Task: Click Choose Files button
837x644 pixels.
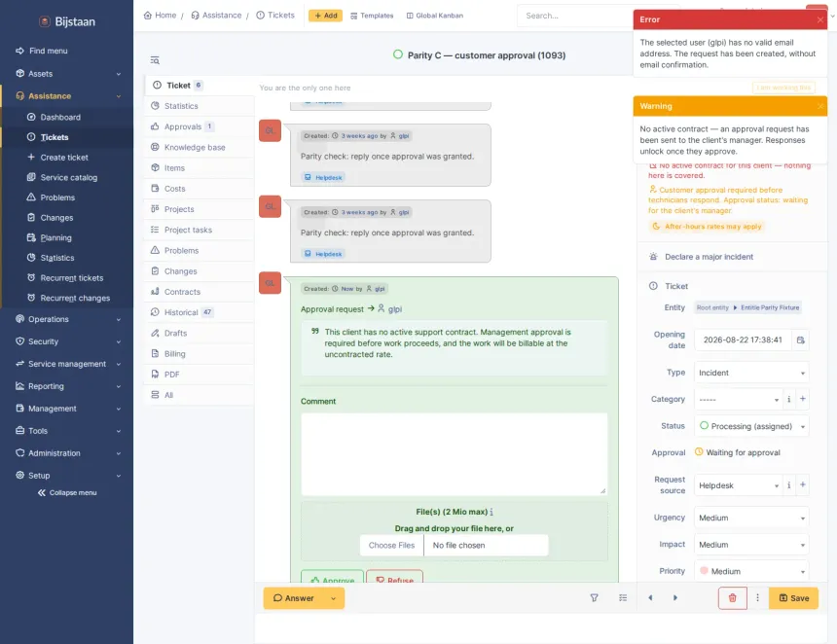Action: pyautogui.click(x=391, y=546)
